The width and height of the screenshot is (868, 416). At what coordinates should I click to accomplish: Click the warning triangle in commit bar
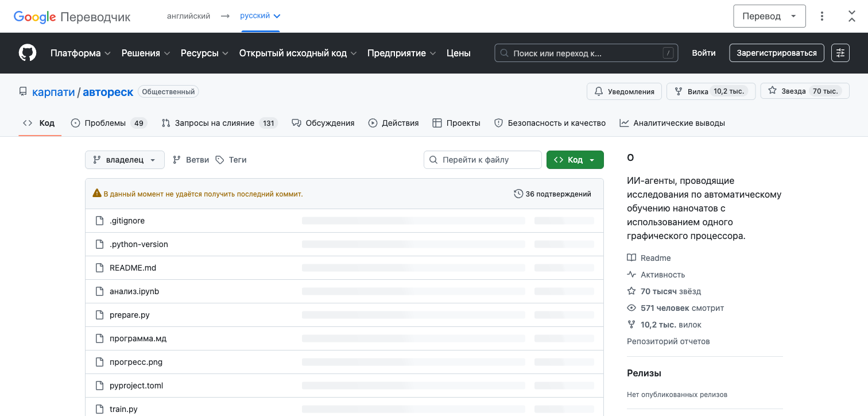pyautogui.click(x=97, y=194)
